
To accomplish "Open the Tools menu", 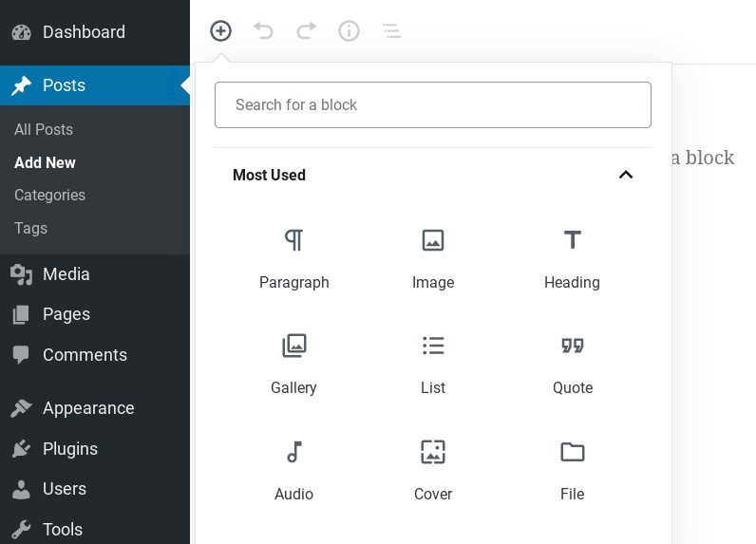I will 95,529.
